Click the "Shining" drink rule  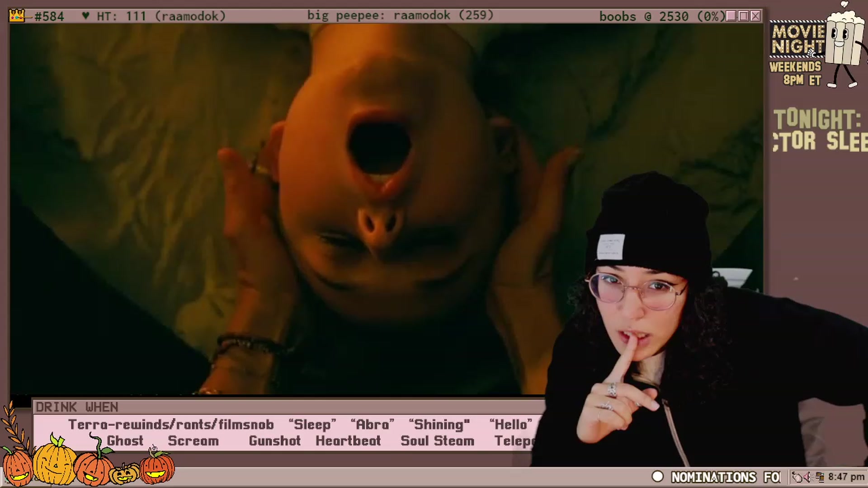pyautogui.click(x=439, y=425)
